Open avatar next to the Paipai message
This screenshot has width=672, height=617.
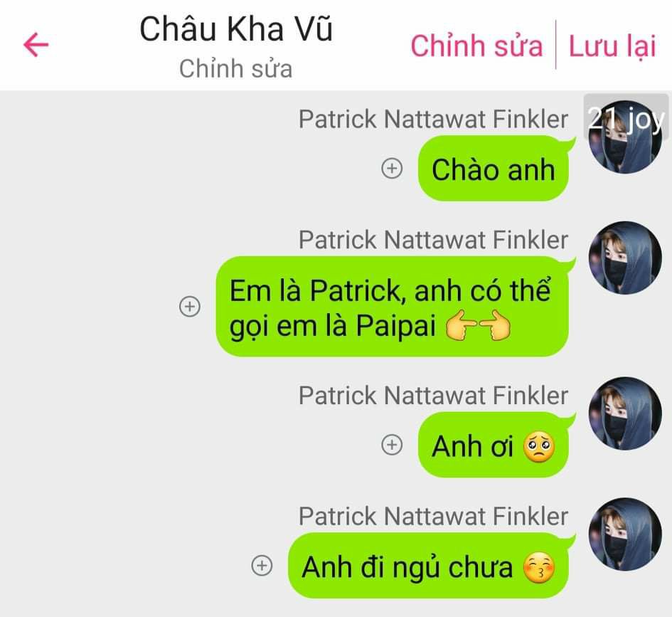tap(625, 258)
